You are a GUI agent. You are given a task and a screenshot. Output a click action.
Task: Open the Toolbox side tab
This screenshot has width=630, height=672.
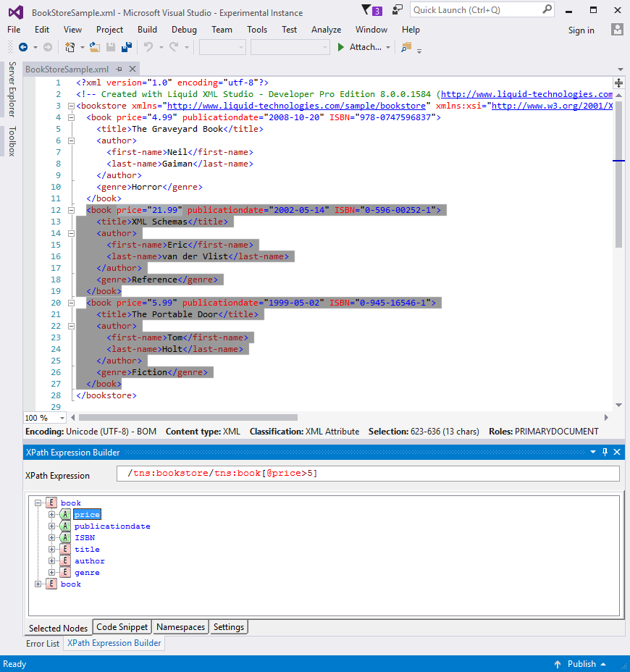[x=12, y=141]
